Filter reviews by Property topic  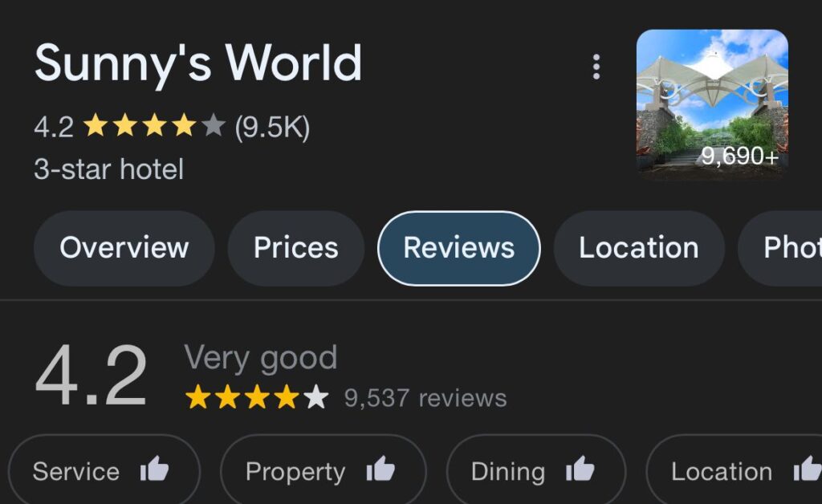point(324,470)
